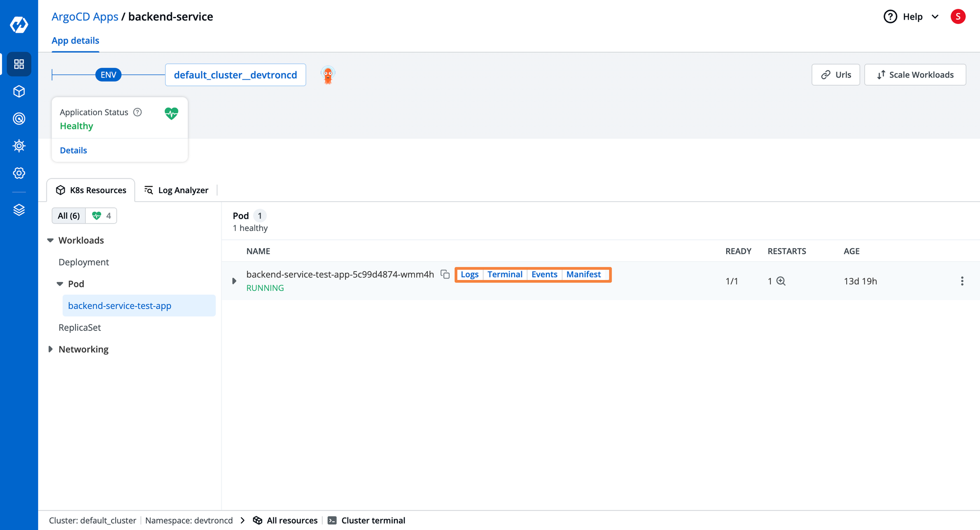Click the Details link under Application Status

click(73, 150)
